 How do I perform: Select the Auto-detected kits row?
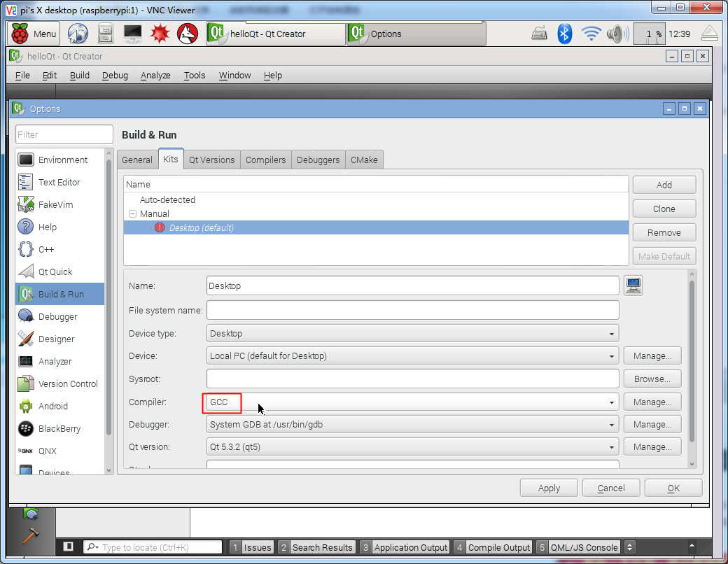[376, 199]
